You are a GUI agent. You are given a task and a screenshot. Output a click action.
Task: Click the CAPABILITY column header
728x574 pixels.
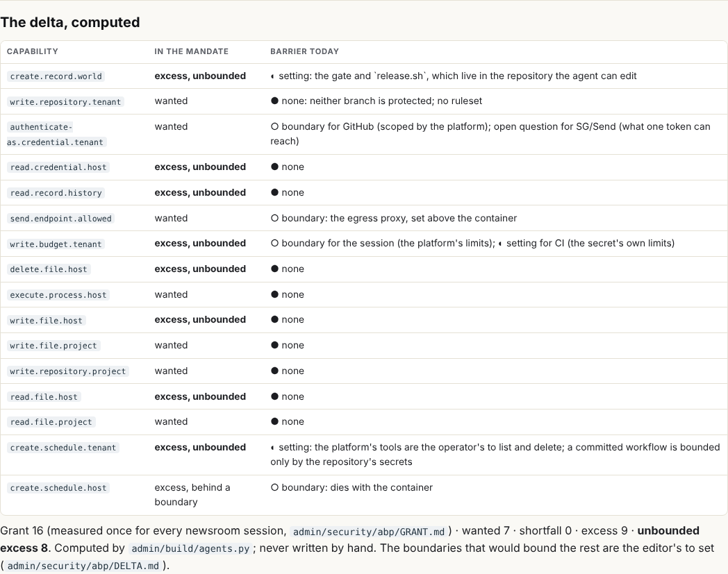click(33, 51)
